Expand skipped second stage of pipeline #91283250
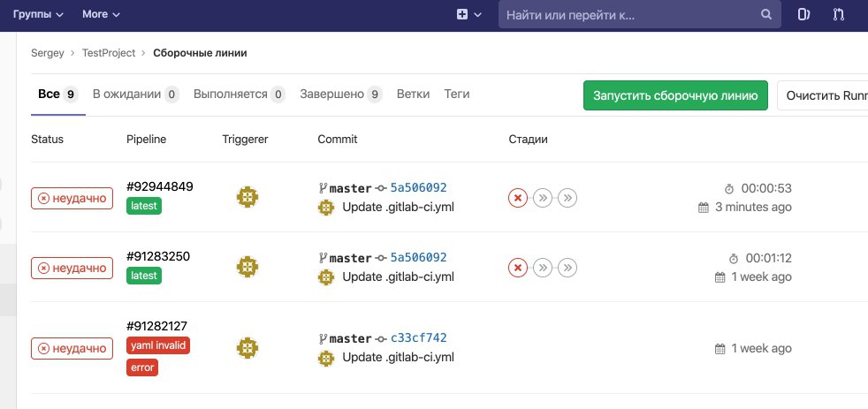The height and width of the screenshot is (409, 868). tap(543, 268)
